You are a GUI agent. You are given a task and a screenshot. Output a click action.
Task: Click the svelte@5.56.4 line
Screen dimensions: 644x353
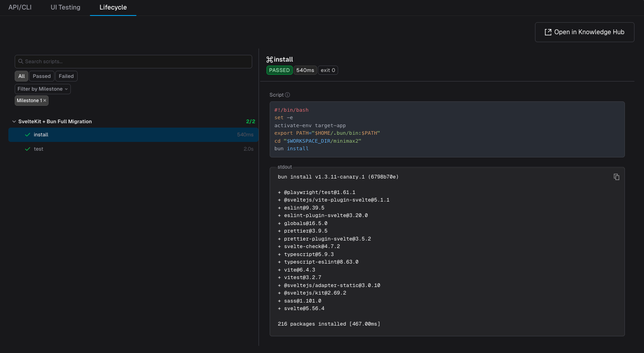coord(301,308)
